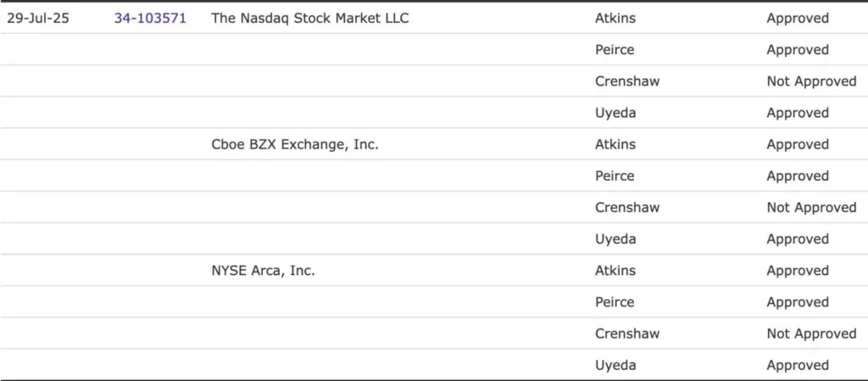Select Uyeda's name under NYSE Arca group
The width and height of the screenshot is (868, 381).
(615, 365)
